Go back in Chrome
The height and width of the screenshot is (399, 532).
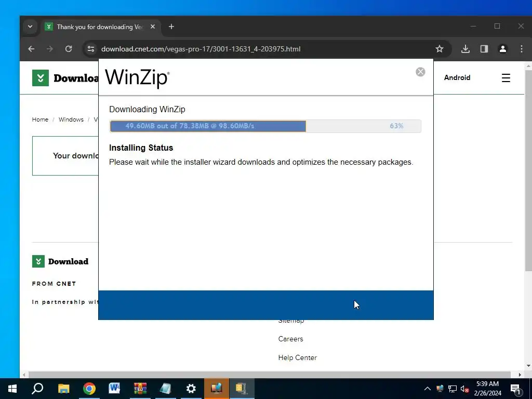[x=31, y=49]
